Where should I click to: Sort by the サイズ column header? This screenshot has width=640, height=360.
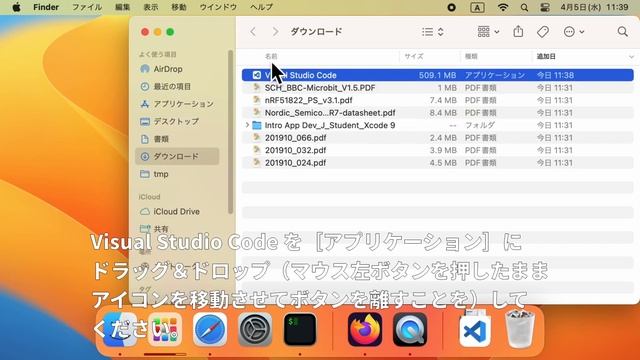[x=413, y=56]
